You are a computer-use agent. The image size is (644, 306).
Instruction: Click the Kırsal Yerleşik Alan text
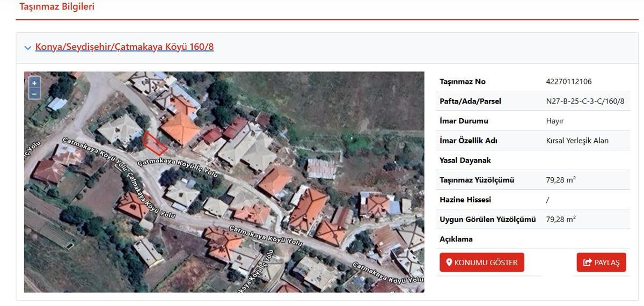point(577,141)
